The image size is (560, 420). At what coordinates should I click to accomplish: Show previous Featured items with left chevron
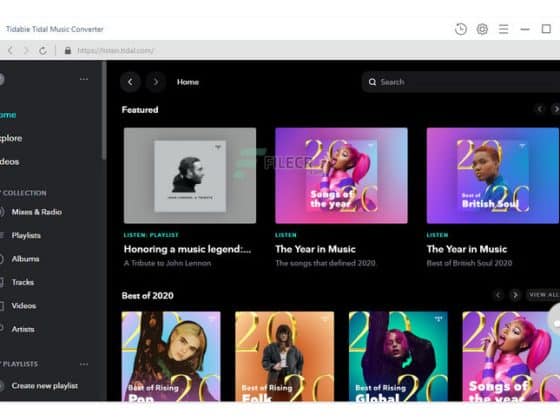540,109
